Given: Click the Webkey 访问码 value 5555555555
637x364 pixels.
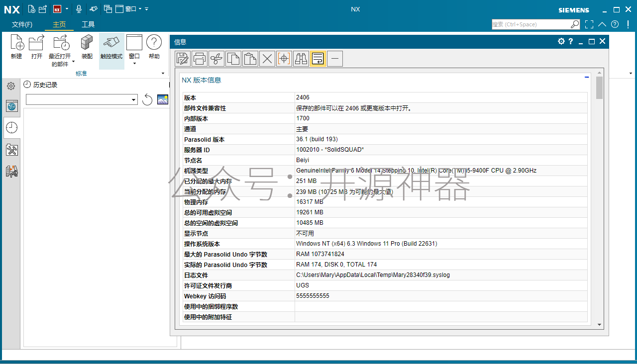Looking at the screenshot, I should [x=313, y=296].
